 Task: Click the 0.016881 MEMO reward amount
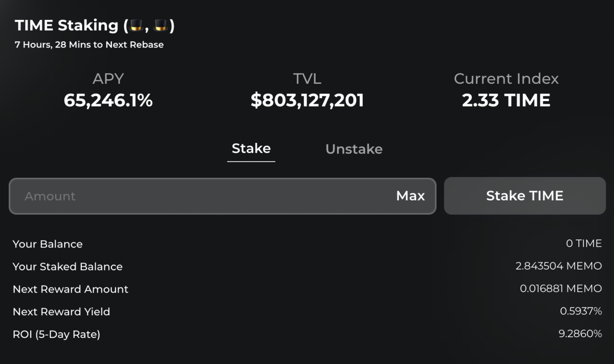pos(561,288)
